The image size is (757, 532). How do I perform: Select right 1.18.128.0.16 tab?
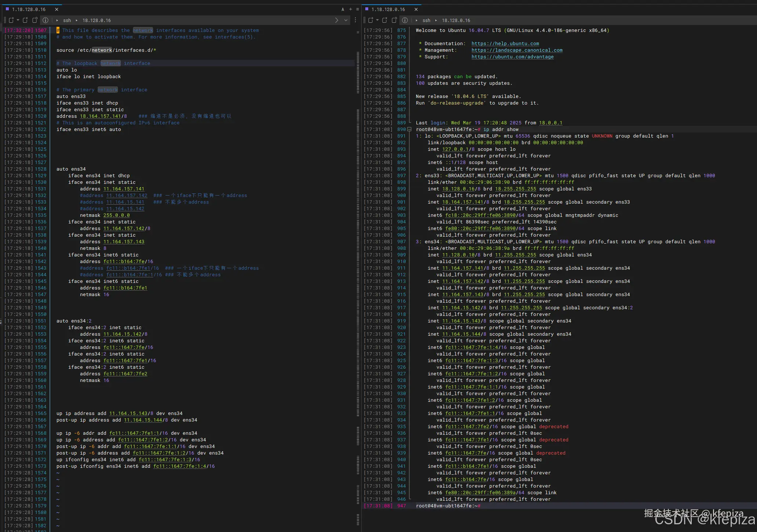[388, 9]
